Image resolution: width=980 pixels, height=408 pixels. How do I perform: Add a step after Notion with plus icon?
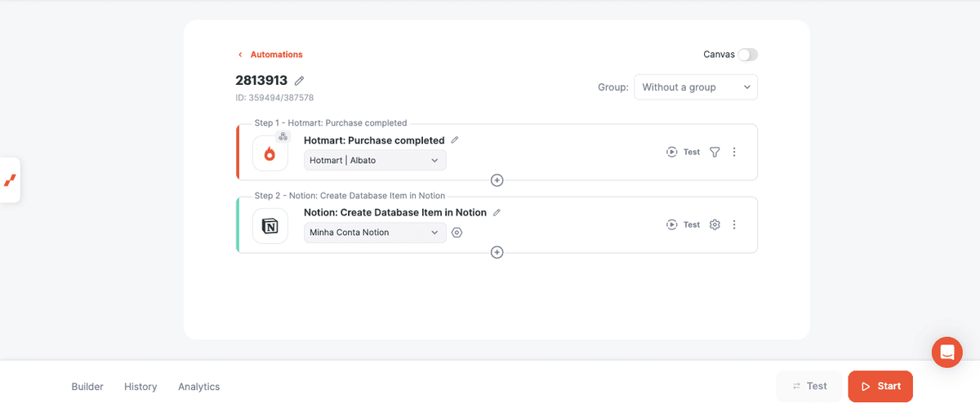coord(497,252)
